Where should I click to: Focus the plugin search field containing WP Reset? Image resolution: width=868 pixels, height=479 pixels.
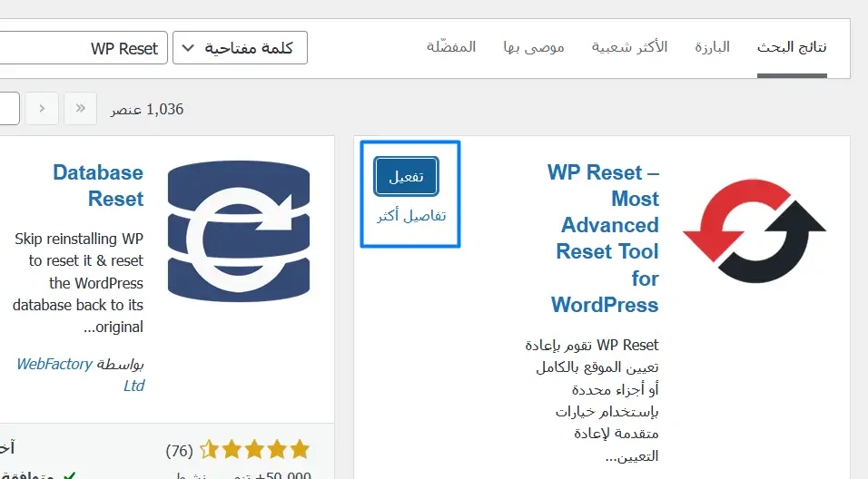[x=83, y=47]
